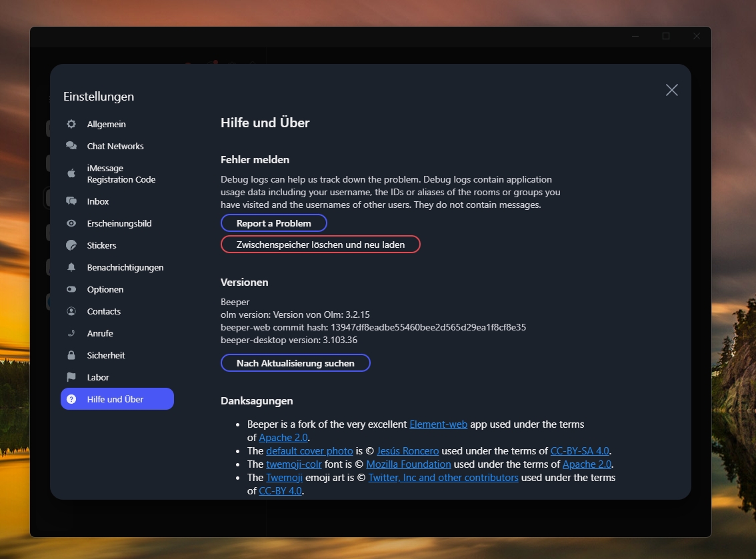Screen dimensions: 756x559
Task: Select the Optionen section
Action: [x=117, y=289]
